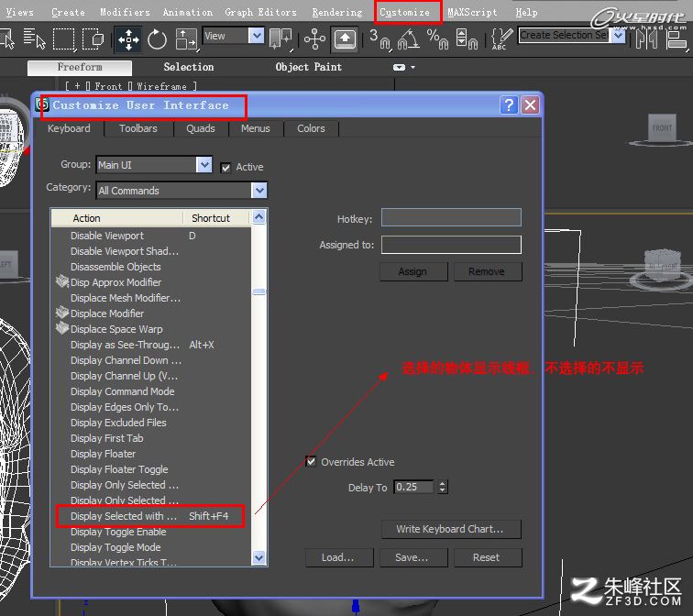Click the Delay To value field
Viewport: 693px width, 616px height.
(414, 487)
